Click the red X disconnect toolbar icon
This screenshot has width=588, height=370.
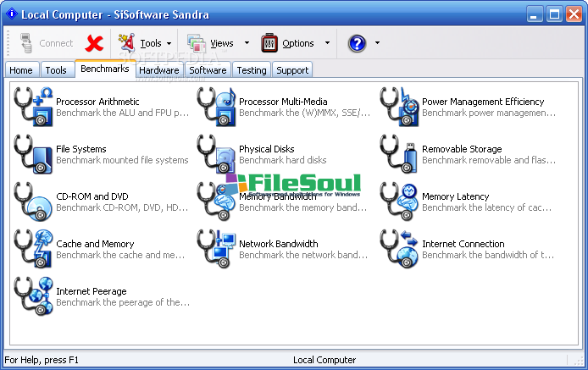[x=95, y=43]
